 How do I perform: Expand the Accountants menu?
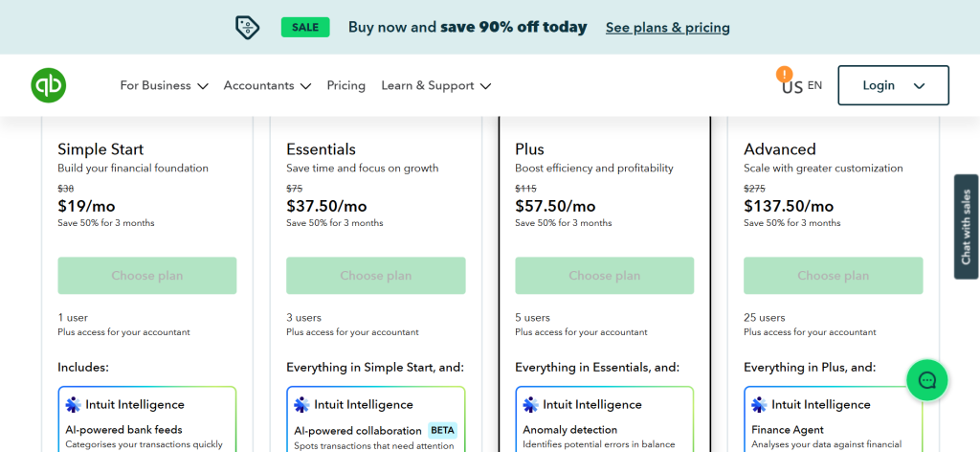[267, 85]
